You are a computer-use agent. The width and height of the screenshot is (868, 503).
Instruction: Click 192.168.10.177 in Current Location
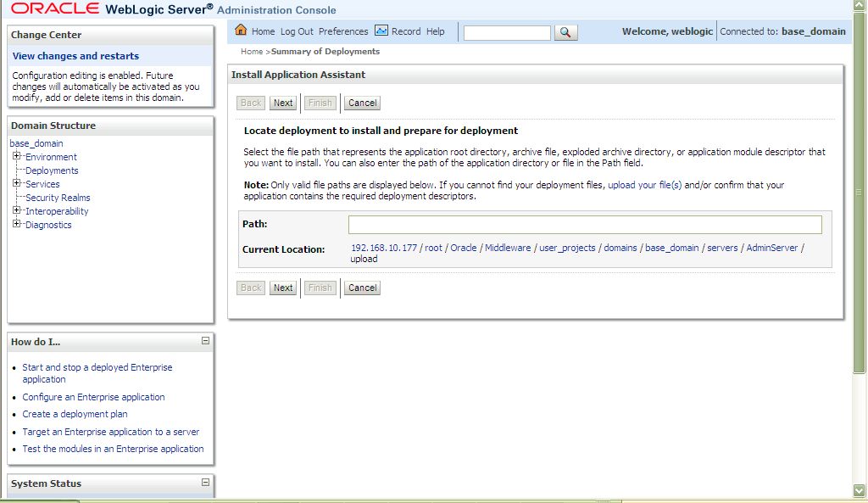click(384, 249)
